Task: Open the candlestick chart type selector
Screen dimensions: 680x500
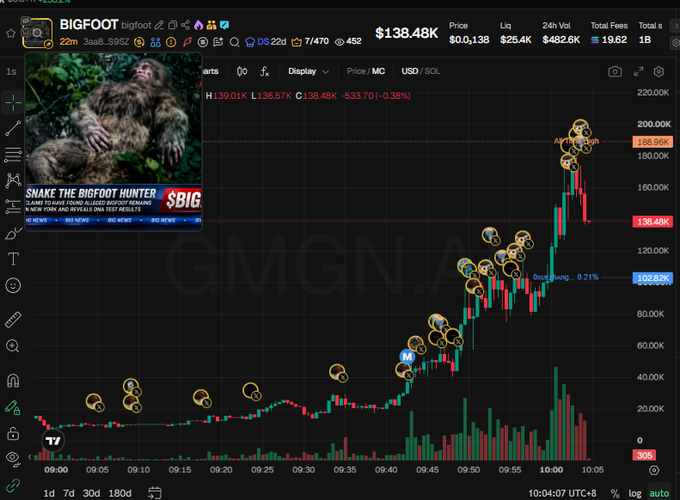Action: 242,72
